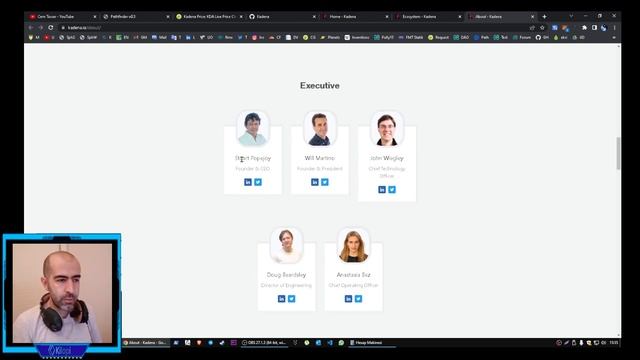Open John Wiegley's Twitter icon
Viewport: 640px width, 360px height.
[392, 189]
